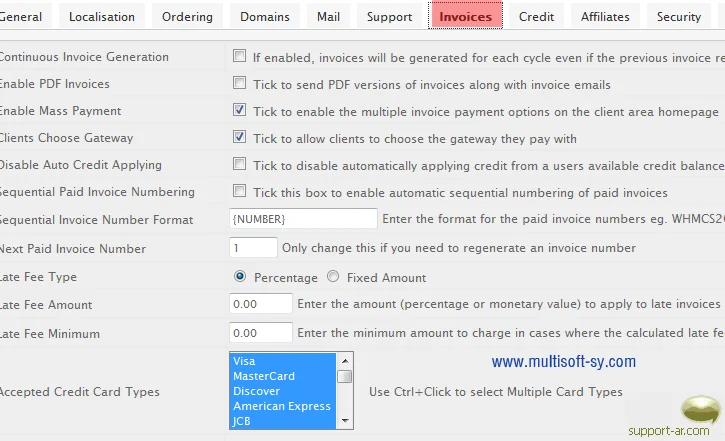Viewport: 725px width, 441px height.
Task: Select the Mail tab
Action: click(328, 16)
